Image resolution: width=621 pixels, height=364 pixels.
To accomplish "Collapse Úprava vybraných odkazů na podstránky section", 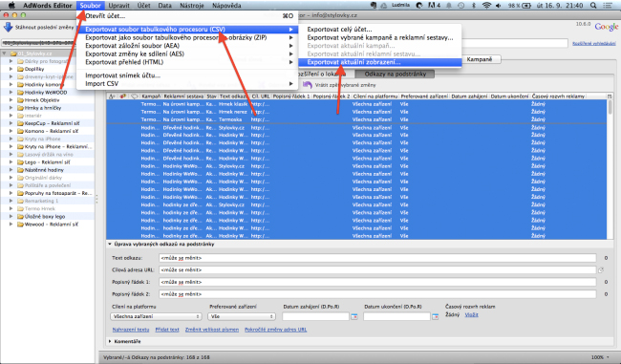I will click(110, 245).
